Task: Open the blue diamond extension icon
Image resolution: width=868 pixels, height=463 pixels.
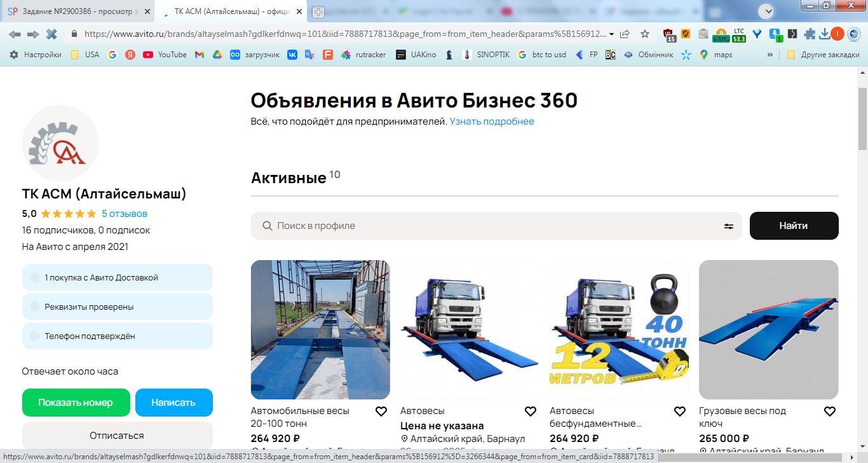Action: click(757, 34)
